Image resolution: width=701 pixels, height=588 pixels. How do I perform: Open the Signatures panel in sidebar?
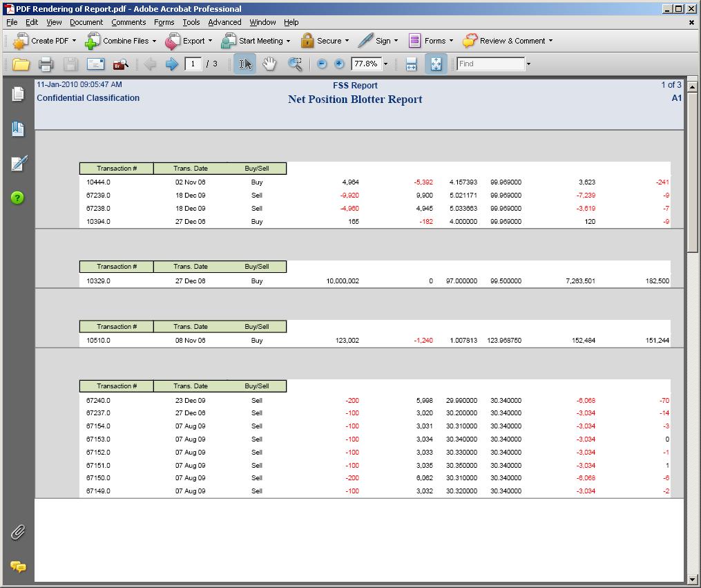tap(19, 163)
